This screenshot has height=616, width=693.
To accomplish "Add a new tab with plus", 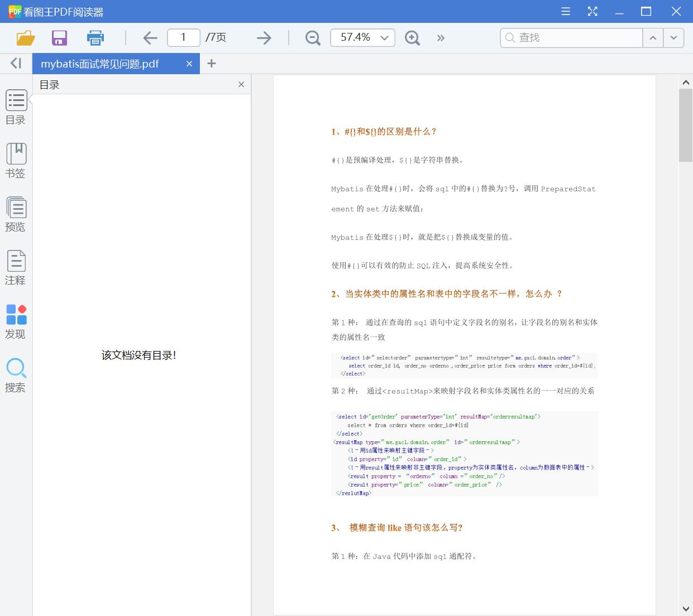I will click(x=211, y=64).
